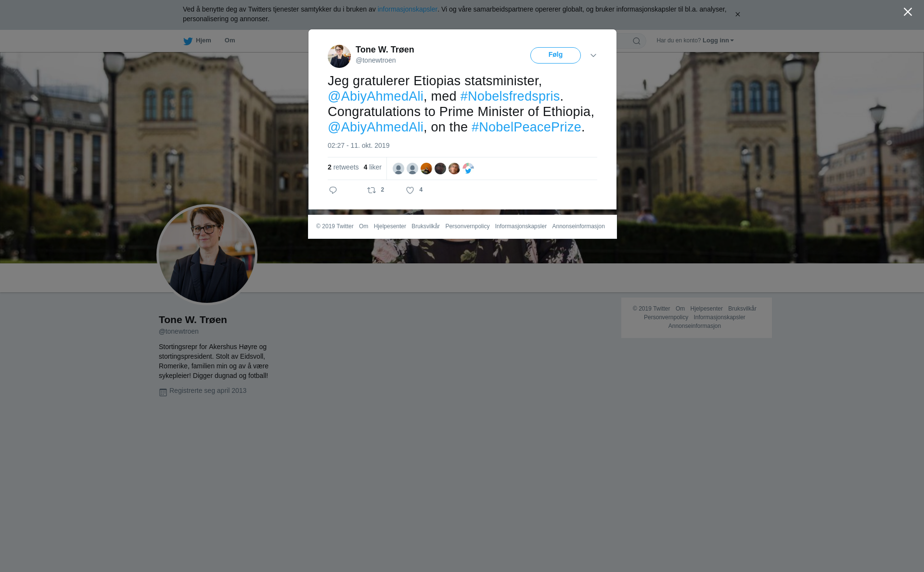Viewport: 924px width, 572px height.
Task: View the 4 liker list
Action: click(372, 167)
